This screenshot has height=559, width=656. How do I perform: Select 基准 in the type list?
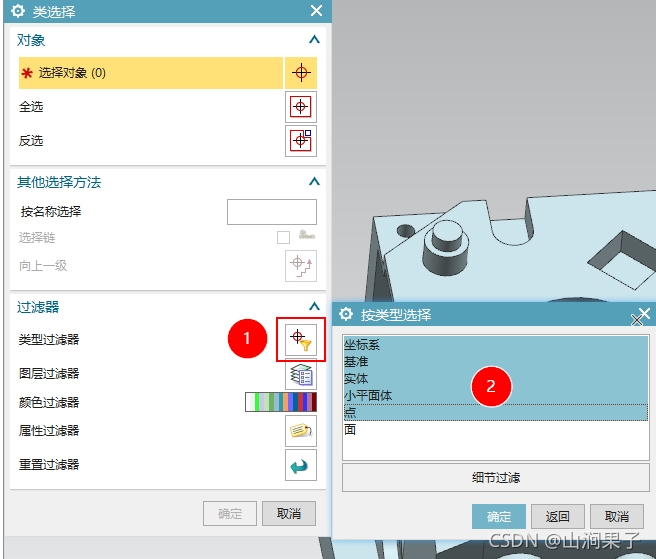tap(496, 362)
